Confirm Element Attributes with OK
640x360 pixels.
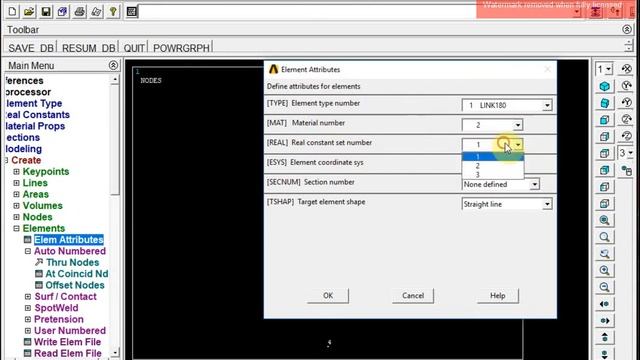coord(328,296)
